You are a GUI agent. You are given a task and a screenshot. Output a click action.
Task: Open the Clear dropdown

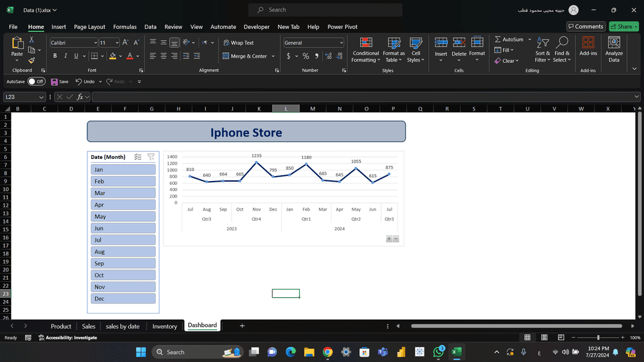pyautogui.click(x=506, y=61)
